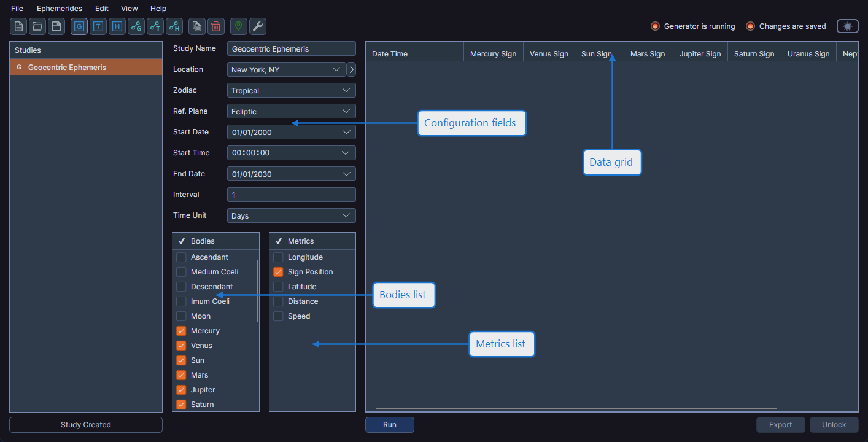This screenshot has width=868, height=442.
Task: Select the Heliocentric ephemeris mode icon
Action: pos(117,26)
